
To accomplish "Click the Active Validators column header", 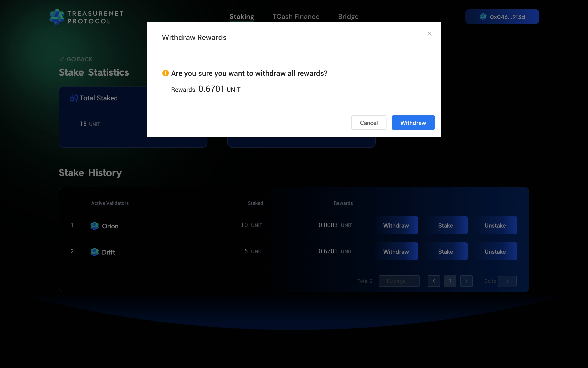I will click(x=110, y=203).
